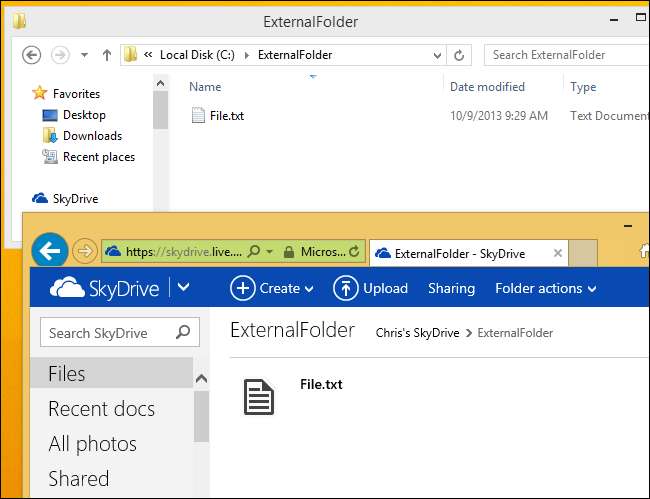650x499 pixels.
Task: Click the search magnifier in SkyDrive search box
Action: point(182,332)
